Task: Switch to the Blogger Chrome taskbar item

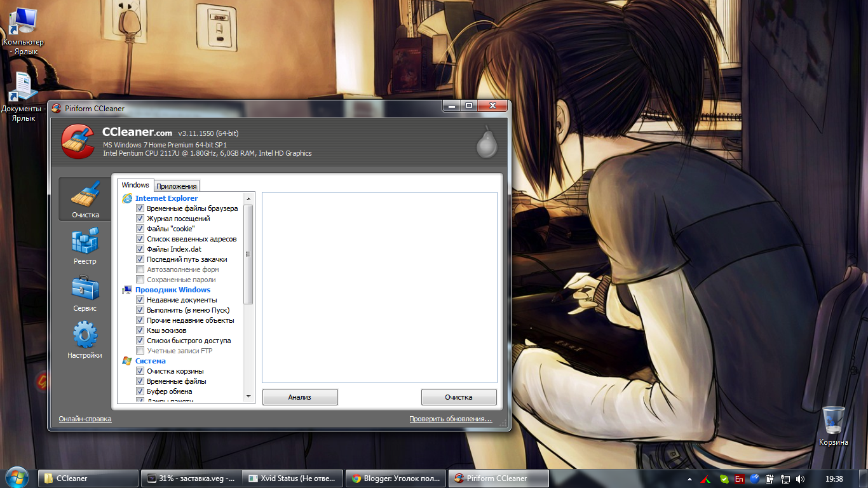Action: tap(397, 478)
